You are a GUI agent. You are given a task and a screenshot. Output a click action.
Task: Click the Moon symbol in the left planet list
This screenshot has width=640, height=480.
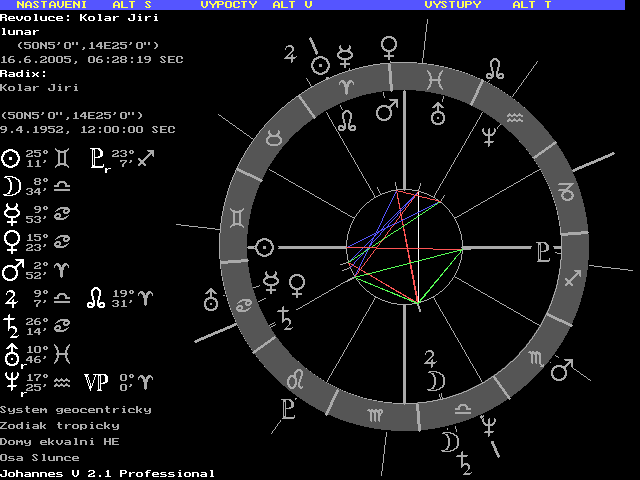tap(11, 185)
